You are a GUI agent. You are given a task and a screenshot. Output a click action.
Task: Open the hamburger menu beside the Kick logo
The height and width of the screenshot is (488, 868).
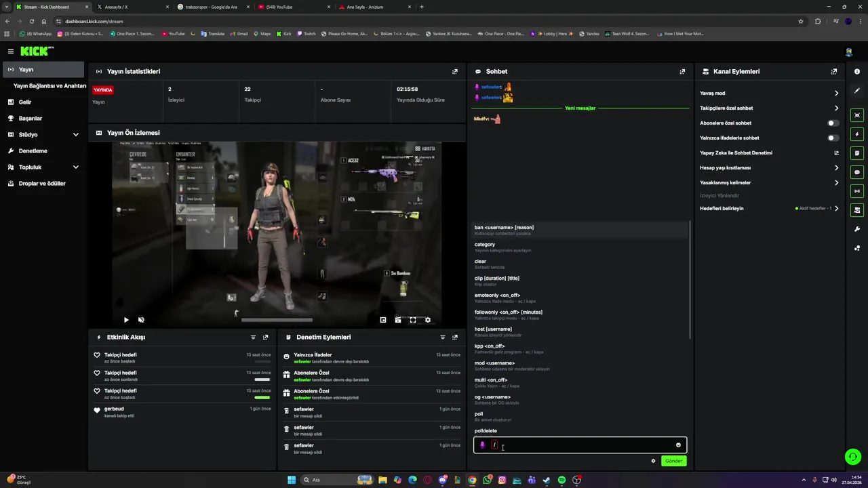click(x=11, y=51)
